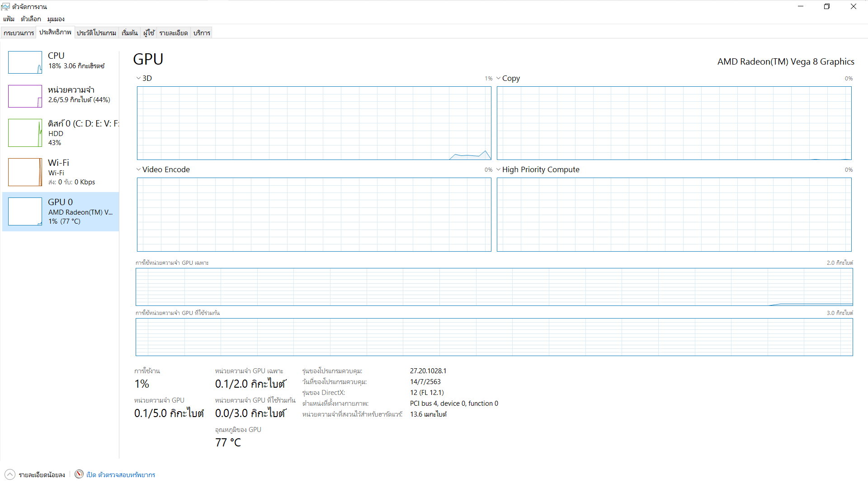Image resolution: width=868 pixels, height=488 pixels.
Task: Open the ตัวเลือก (Options) menu
Action: (31, 19)
